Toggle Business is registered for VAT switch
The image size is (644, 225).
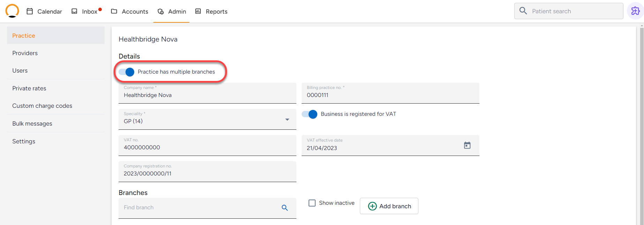click(310, 114)
